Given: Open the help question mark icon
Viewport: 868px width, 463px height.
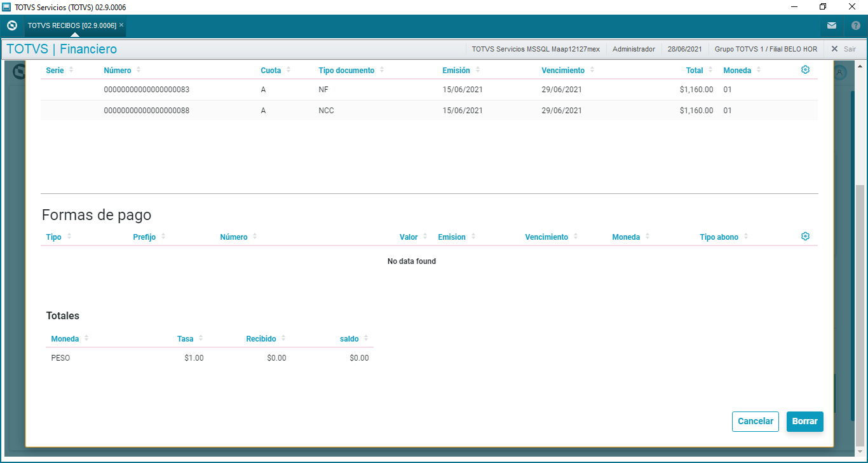Looking at the screenshot, I should pos(855,26).
